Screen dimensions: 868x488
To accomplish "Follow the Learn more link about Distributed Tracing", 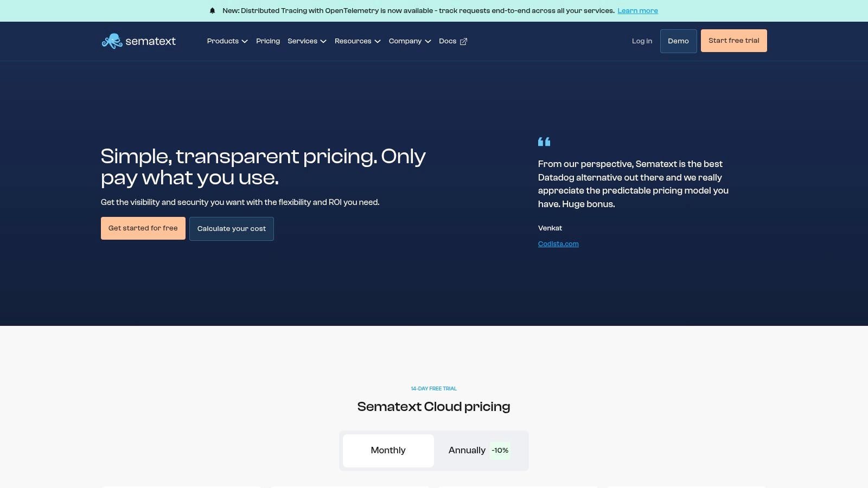I will click(637, 10).
